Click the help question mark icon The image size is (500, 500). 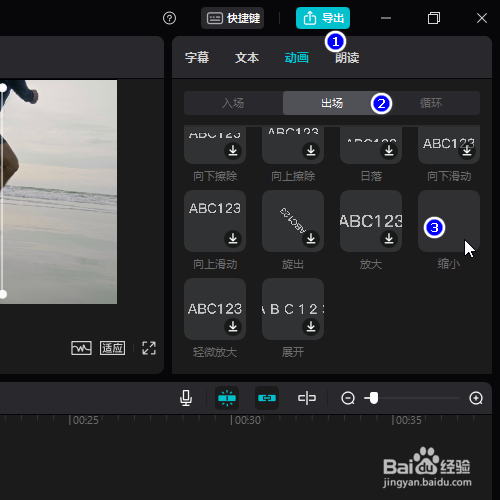pos(169,18)
